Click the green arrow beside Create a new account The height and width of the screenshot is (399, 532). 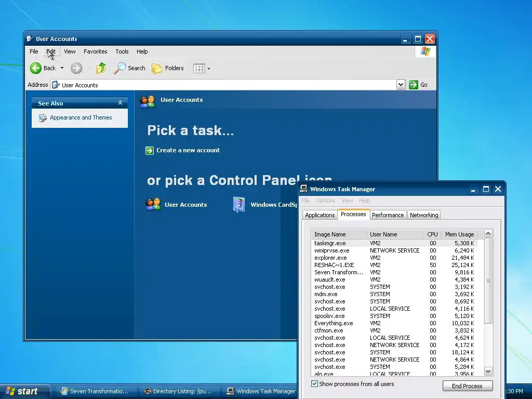pyautogui.click(x=150, y=150)
